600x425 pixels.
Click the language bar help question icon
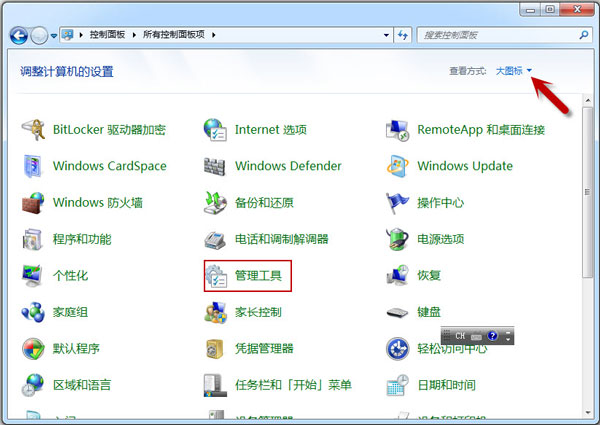click(492, 336)
